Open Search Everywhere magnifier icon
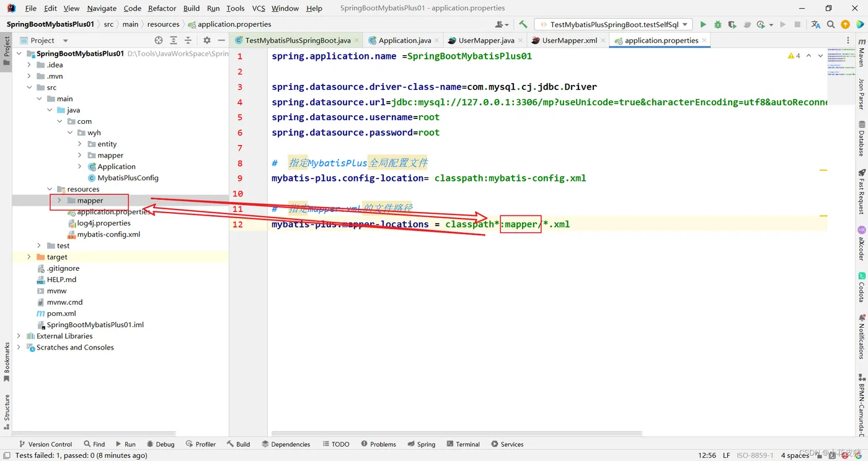Image resolution: width=868 pixels, height=461 pixels. (831, 25)
